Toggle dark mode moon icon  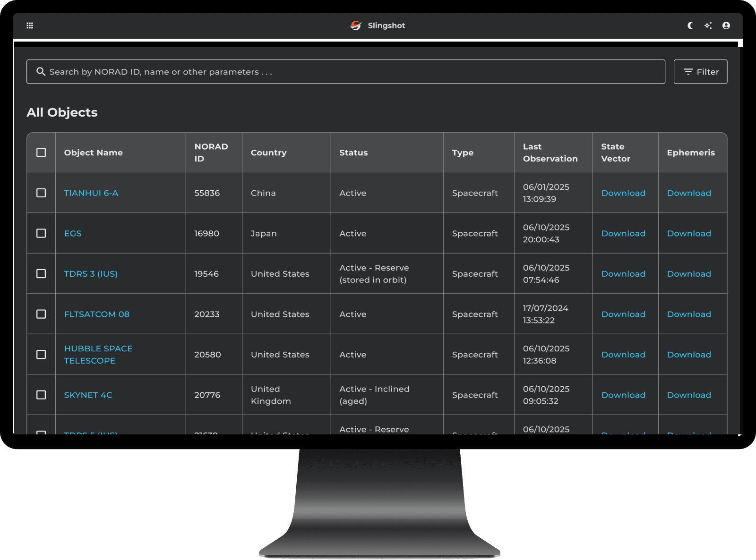[x=690, y=25]
